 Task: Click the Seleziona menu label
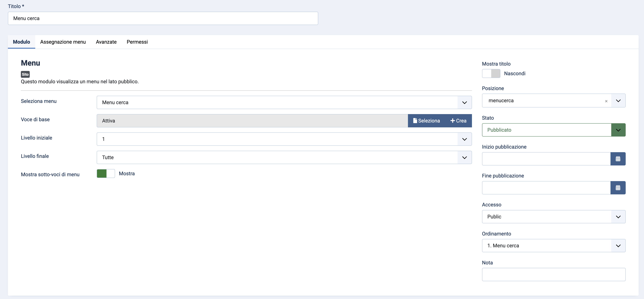coord(39,101)
